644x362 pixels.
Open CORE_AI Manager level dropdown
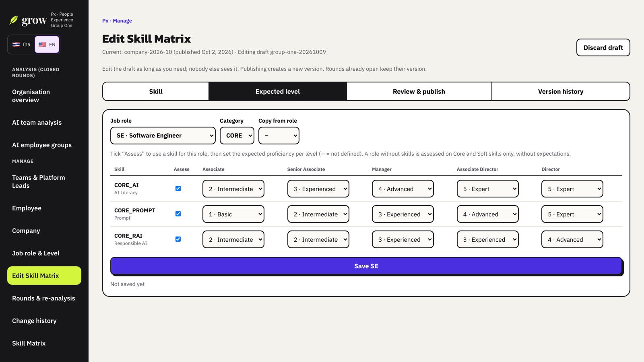pyautogui.click(x=403, y=189)
